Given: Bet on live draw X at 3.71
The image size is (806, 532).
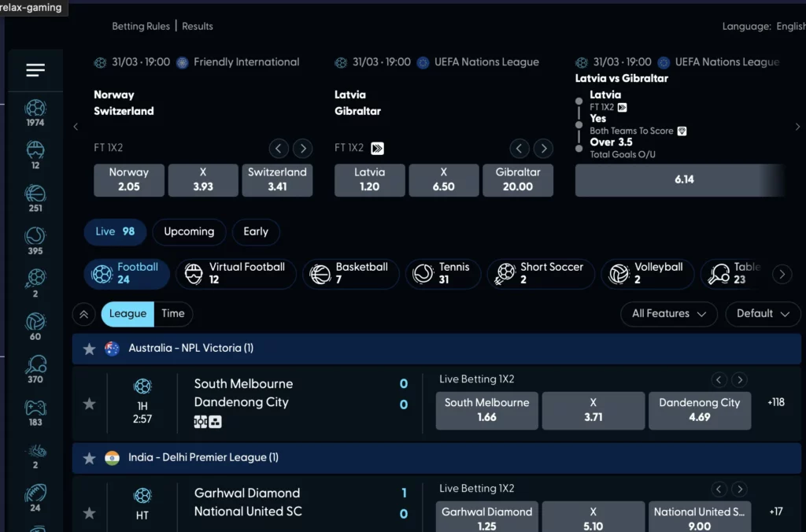Looking at the screenshot, I should 593,410.
